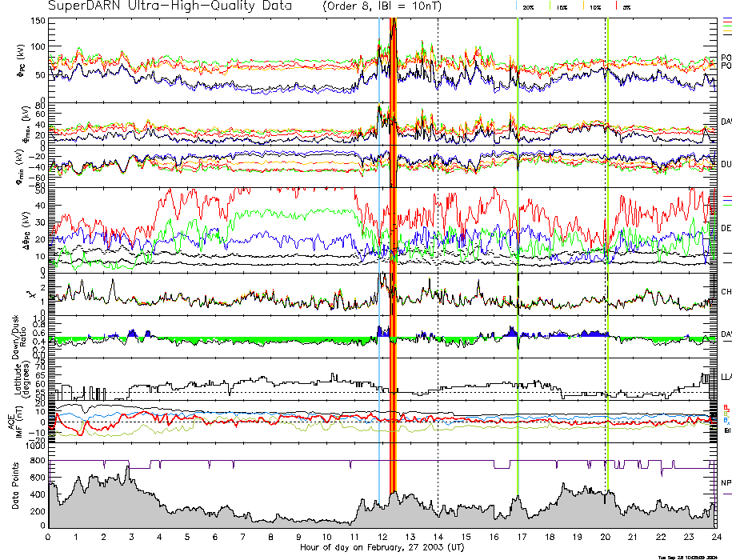
Task: Click the χ² axis label
Action: 31,294
